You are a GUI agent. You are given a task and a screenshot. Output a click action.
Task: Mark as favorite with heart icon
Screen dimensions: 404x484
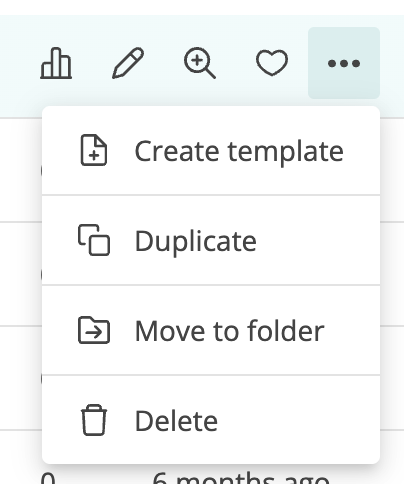click(x=272, y=63)
